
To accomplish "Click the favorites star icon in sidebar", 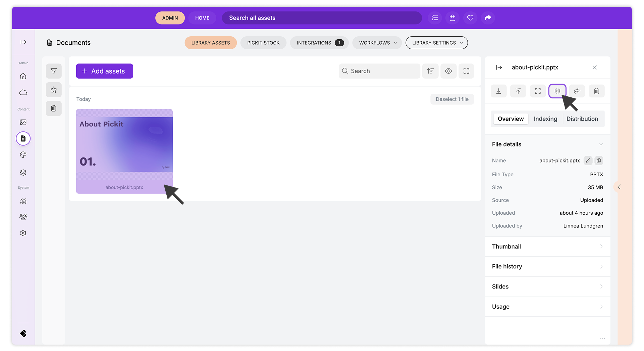I will click(x=54, y=90).
